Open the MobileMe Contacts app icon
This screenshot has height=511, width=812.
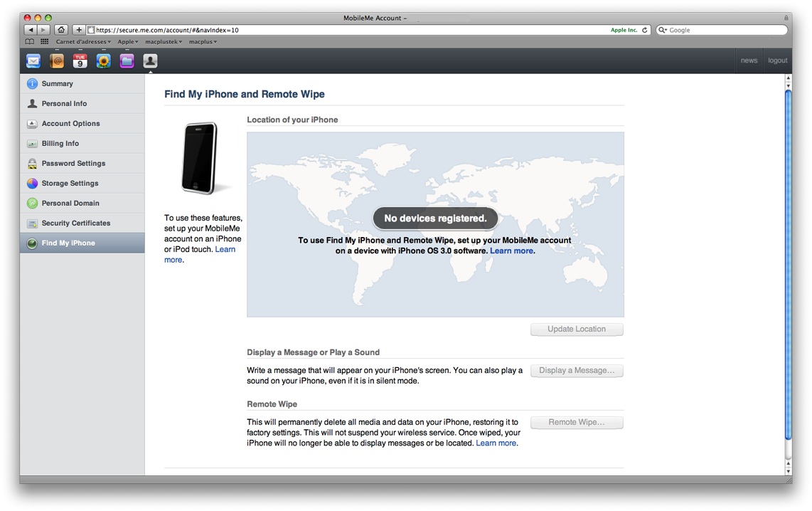click(57, 61)
